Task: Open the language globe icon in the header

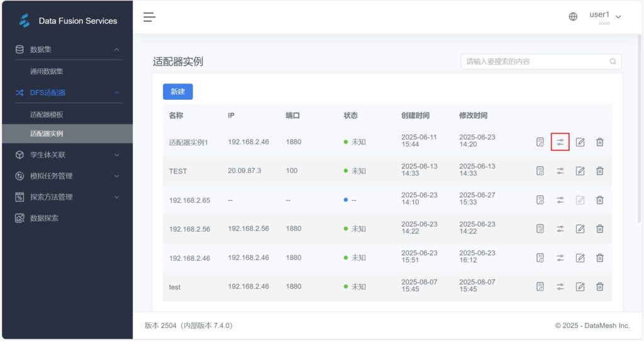Action: 573,16
